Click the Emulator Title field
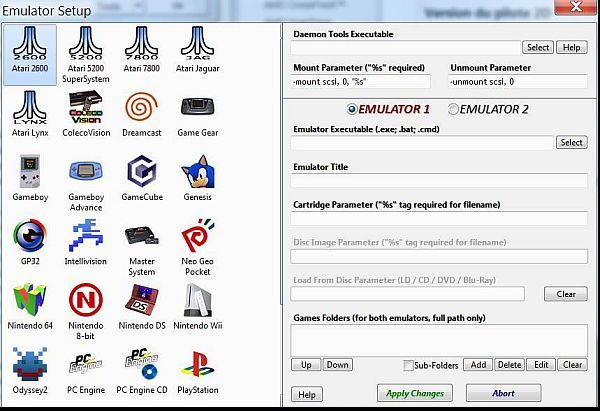 (439, 180)
